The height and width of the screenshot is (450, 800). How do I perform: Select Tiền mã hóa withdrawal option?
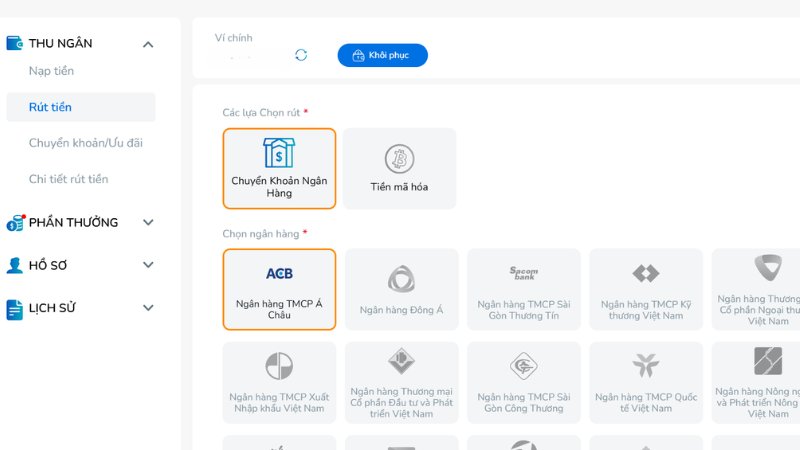[399, 168]
